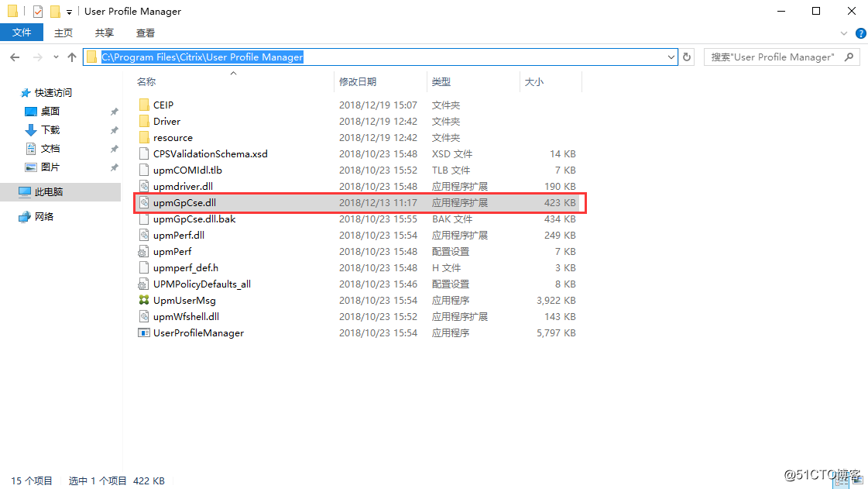Screen dimensions: 868x489
Task: Open the help question mark icon
Action: pyautogui.click(x=861, y=33)
